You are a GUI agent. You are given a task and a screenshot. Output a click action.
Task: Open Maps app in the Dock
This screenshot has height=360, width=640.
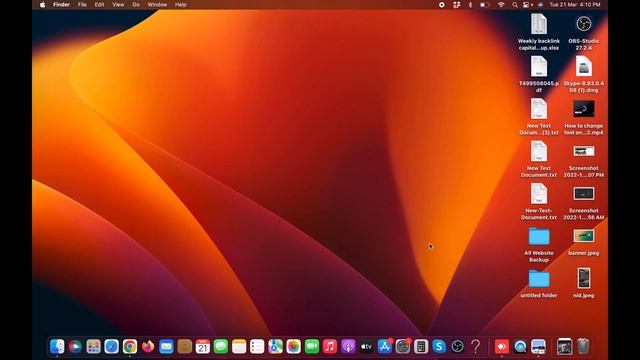point(276,347)
